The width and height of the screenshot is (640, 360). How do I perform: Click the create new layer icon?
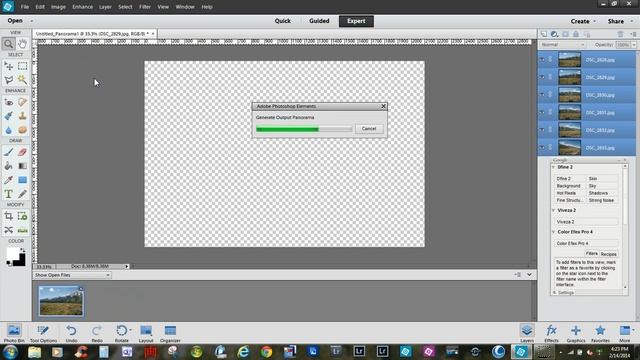tap(544, 34)
